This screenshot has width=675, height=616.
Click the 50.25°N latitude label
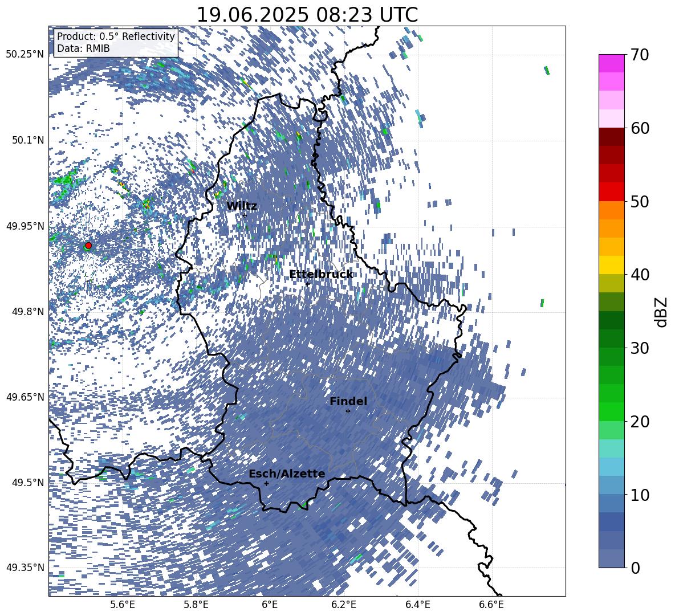[25, 55]
